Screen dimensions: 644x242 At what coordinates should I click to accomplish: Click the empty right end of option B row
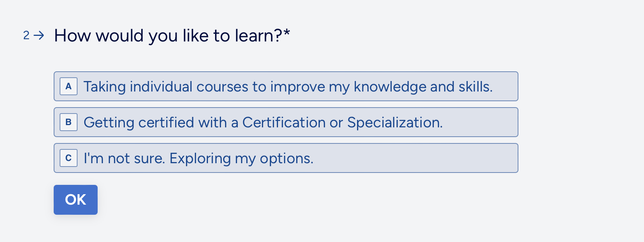[481, 122]
